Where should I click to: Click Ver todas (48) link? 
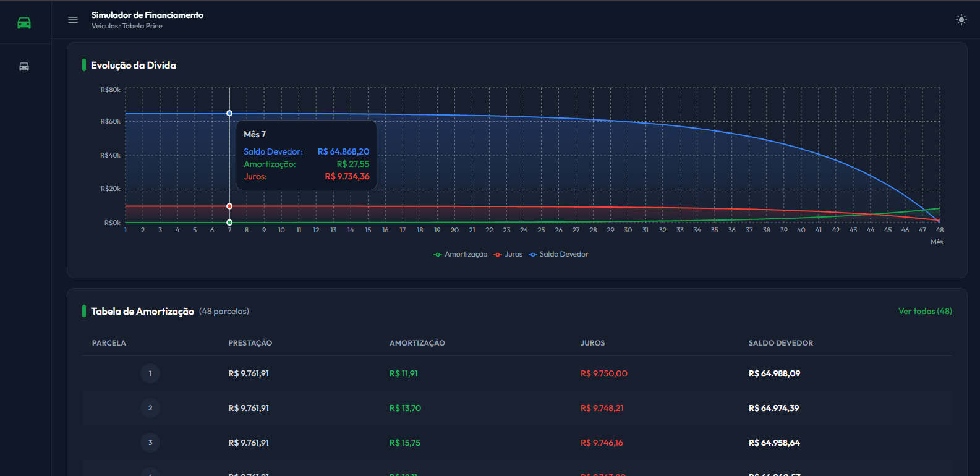924,311
